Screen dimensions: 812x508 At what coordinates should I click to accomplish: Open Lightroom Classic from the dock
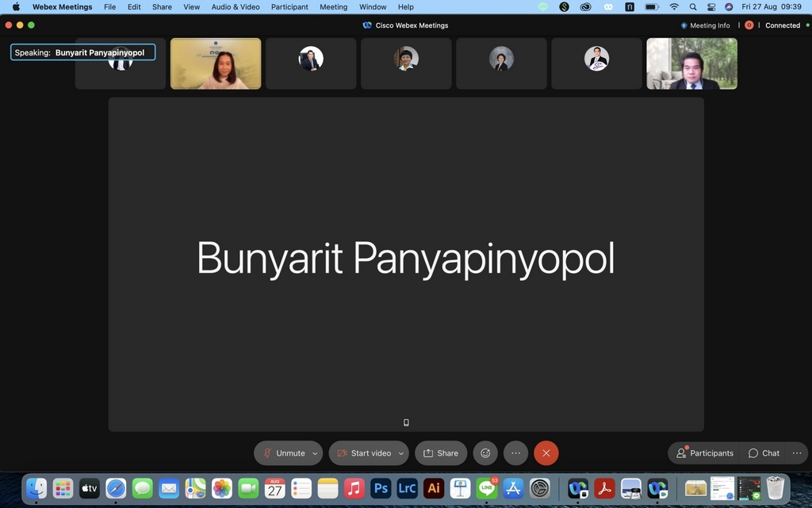[407, 488]
